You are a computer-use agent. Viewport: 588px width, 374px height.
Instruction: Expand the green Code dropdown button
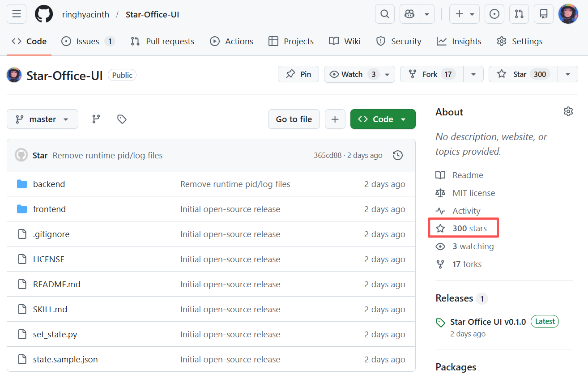(x=383, y=119)
